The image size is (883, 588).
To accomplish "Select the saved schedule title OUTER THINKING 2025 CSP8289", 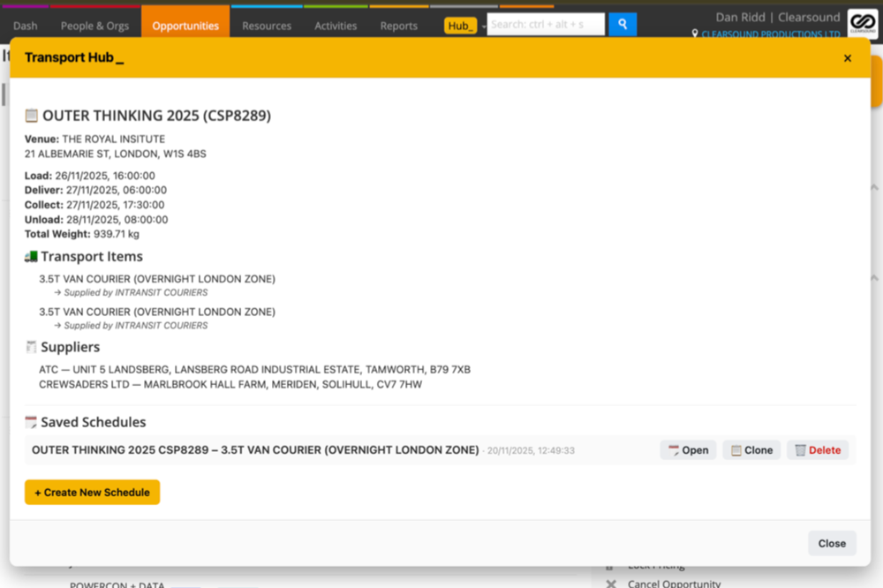I will [255, 450].
